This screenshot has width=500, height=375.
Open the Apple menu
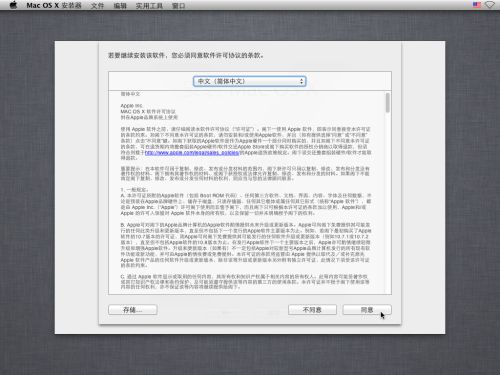(x=13, y=5)
